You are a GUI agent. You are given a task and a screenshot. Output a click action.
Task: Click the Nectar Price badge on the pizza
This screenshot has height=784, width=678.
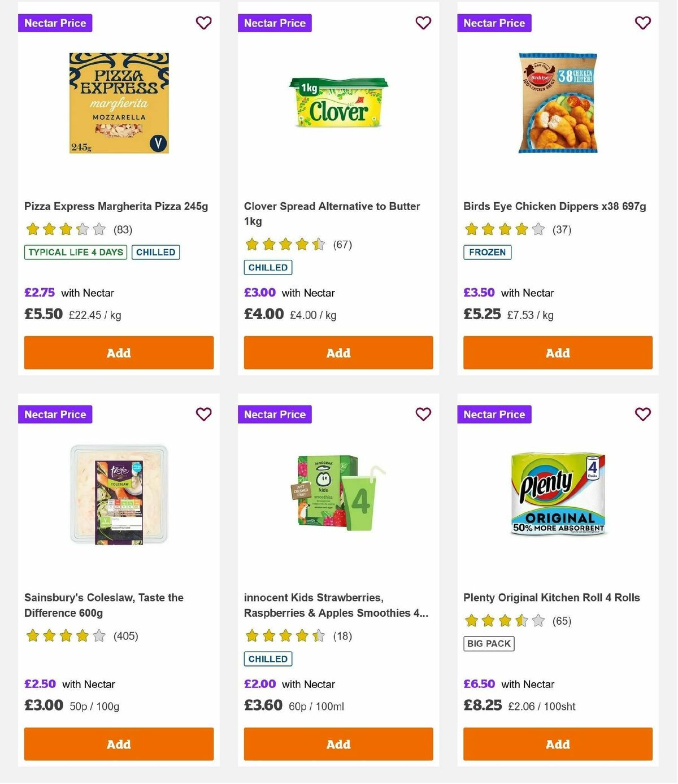[55, 23]
